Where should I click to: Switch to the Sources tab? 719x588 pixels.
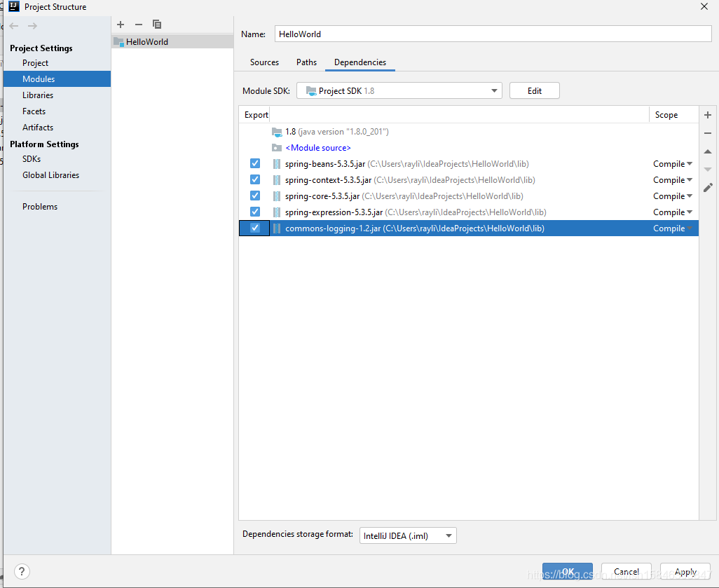pyautogui.click(x=264, y=62)
